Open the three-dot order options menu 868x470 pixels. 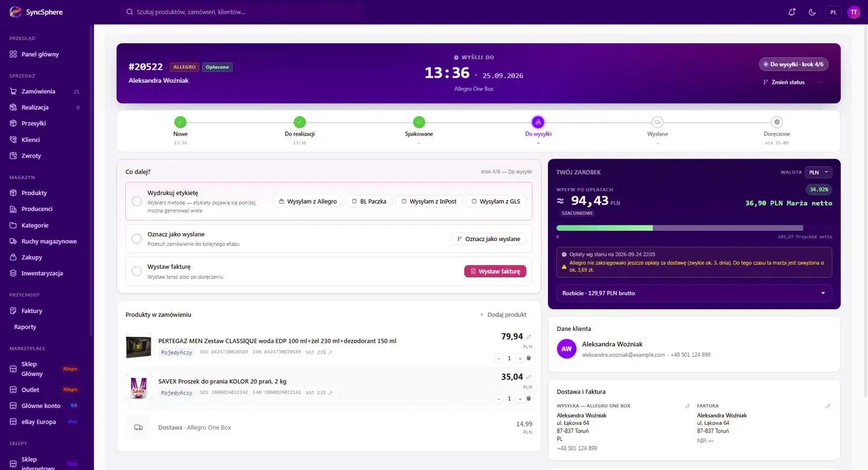click(x=820, y=82)
